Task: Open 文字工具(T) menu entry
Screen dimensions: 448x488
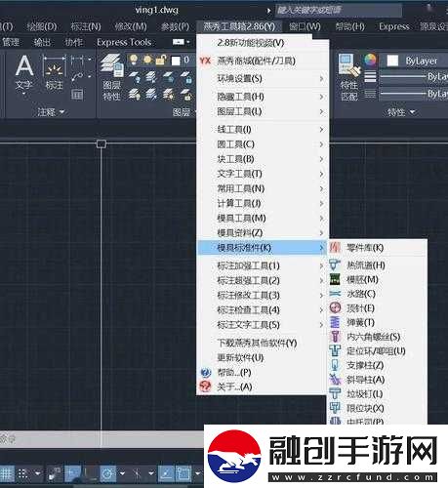Action: [239, 174]
